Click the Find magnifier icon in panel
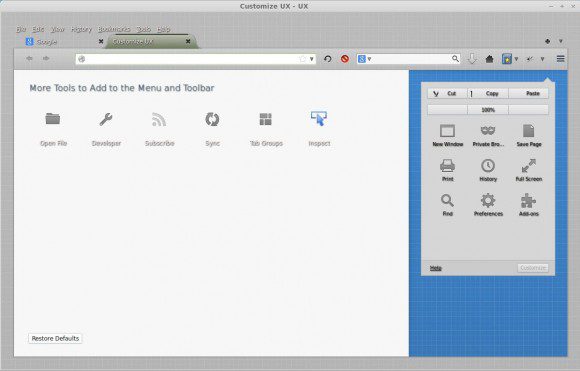 [x=447, y=200]
